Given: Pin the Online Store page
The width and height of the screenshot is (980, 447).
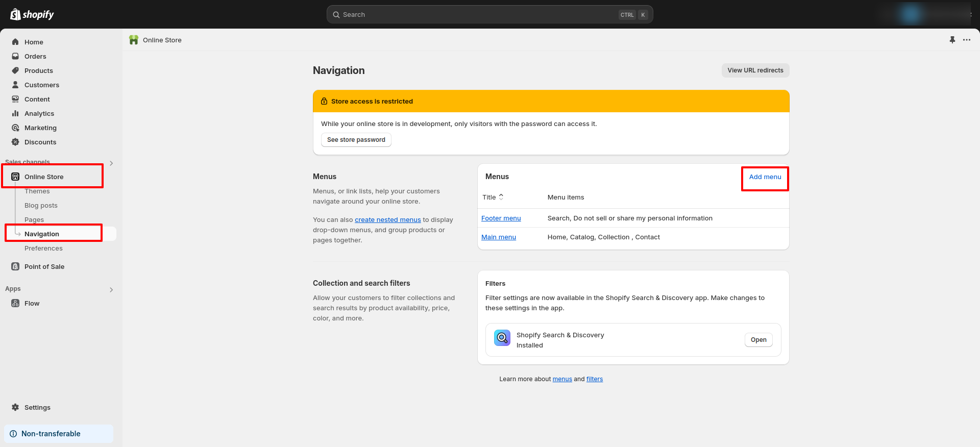Looking at the screenshot, I should coord(952,40).
